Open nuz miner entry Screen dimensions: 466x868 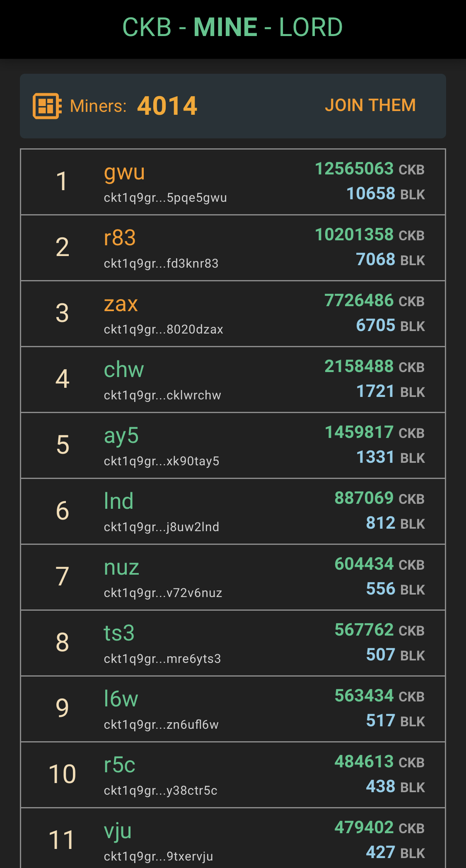pyautogui.click(x=121, y=568)
